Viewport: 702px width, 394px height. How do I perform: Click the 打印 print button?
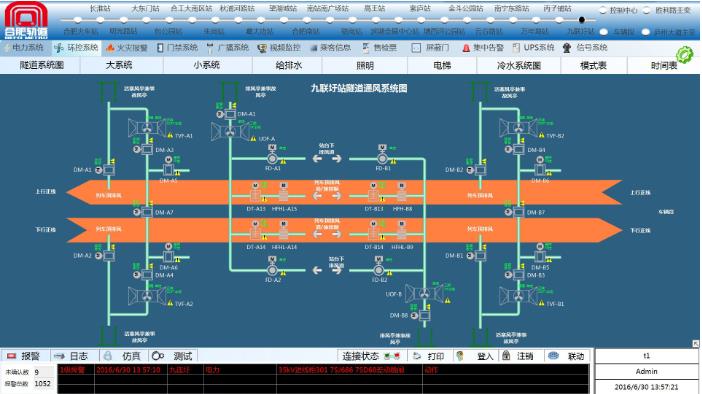429,356
